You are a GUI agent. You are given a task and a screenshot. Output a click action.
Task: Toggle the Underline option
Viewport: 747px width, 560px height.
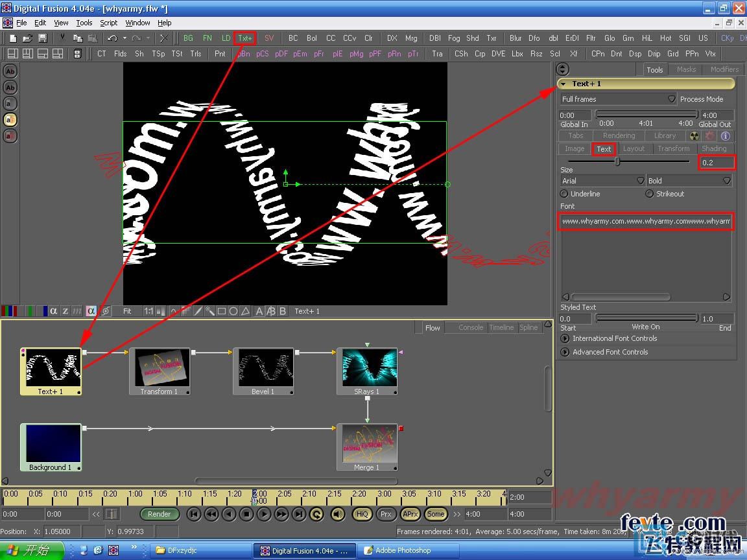(x=580, y=194)
